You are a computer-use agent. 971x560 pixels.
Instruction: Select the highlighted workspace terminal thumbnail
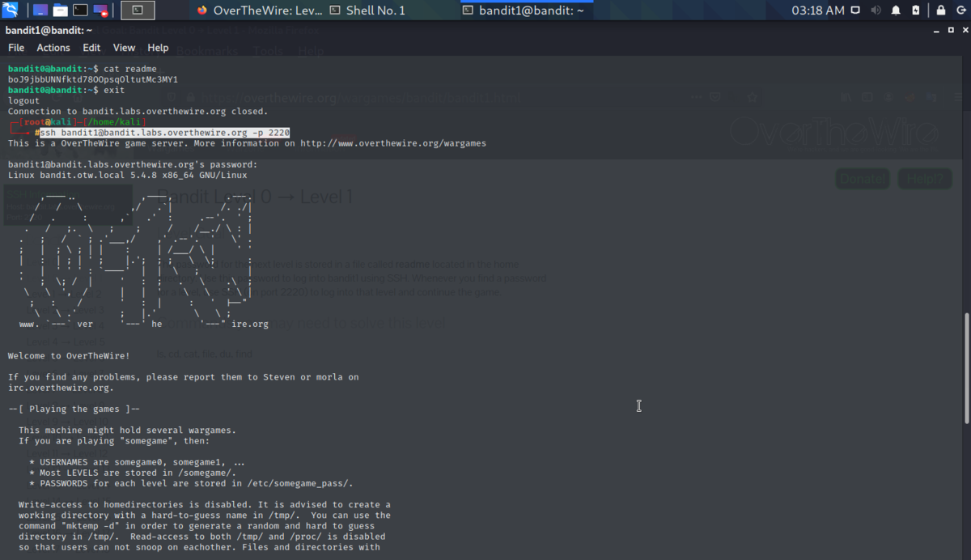pos(138,11)
